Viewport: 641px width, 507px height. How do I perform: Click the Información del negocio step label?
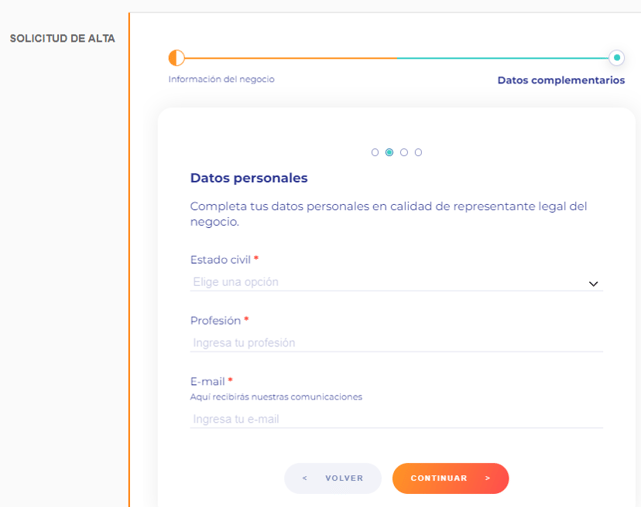tap(221, 79)
